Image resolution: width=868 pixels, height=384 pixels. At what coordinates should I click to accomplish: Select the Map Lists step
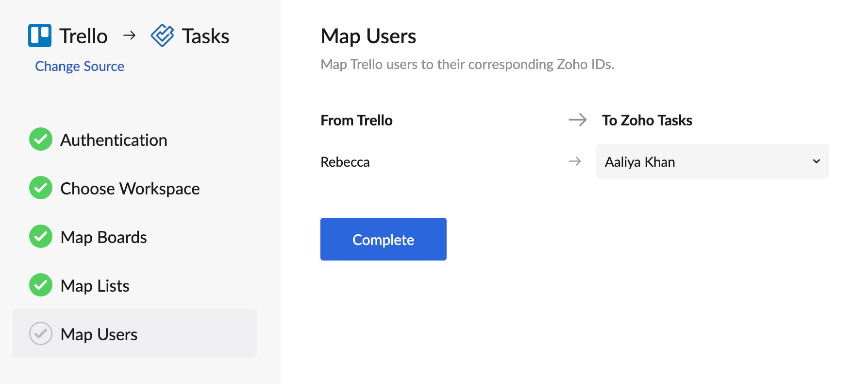coord(94,285)
